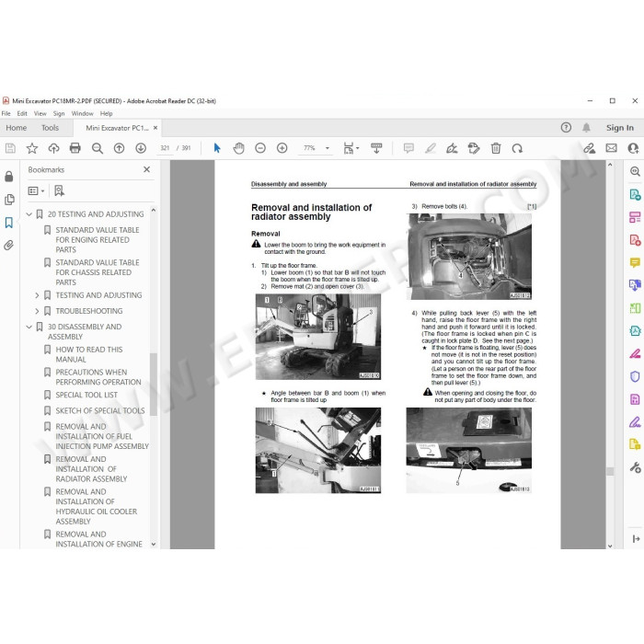Click the bookmarks scroll down arrow

click(154, 545)
